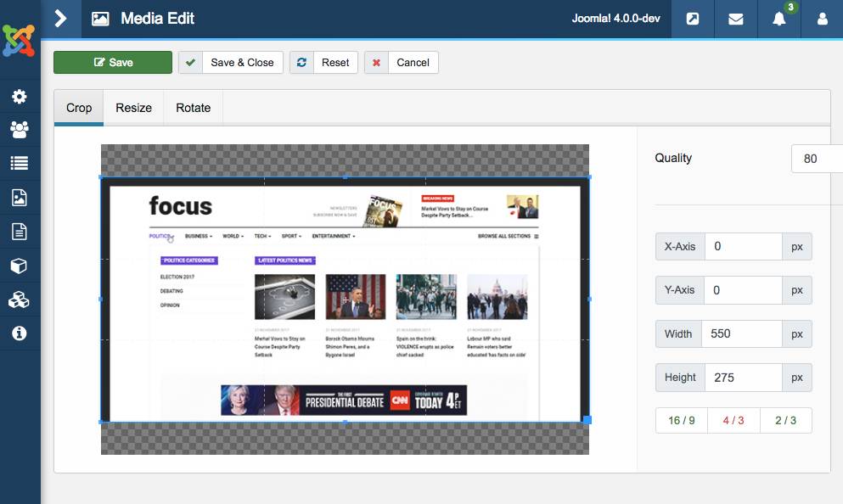Open the System settings gear in the sidebar
This screenshot has width=843, height=504.
tap(19, 96)
